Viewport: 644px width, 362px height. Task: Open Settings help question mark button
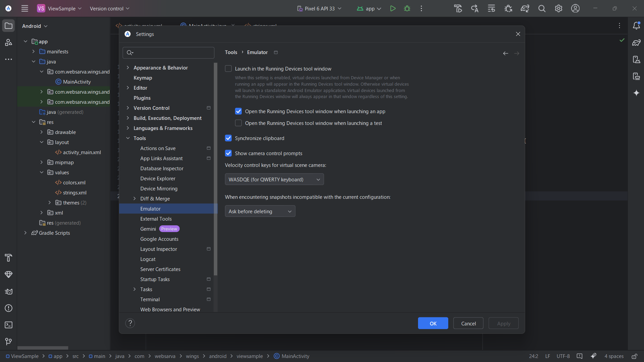coord(130,323)
